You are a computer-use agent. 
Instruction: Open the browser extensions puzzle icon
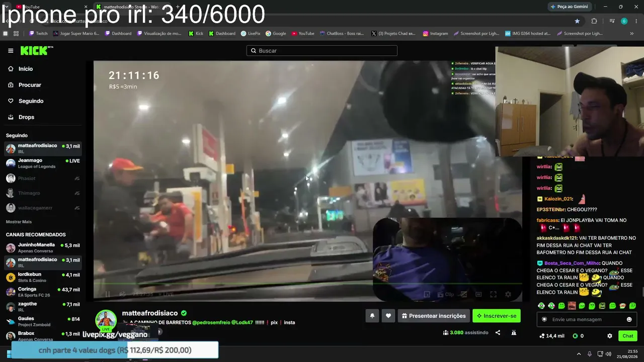(594, 21)
